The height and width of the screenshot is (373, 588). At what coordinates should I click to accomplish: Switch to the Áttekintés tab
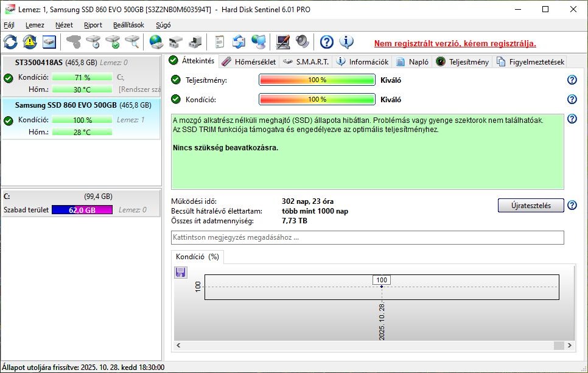click(x=192, y=61)
